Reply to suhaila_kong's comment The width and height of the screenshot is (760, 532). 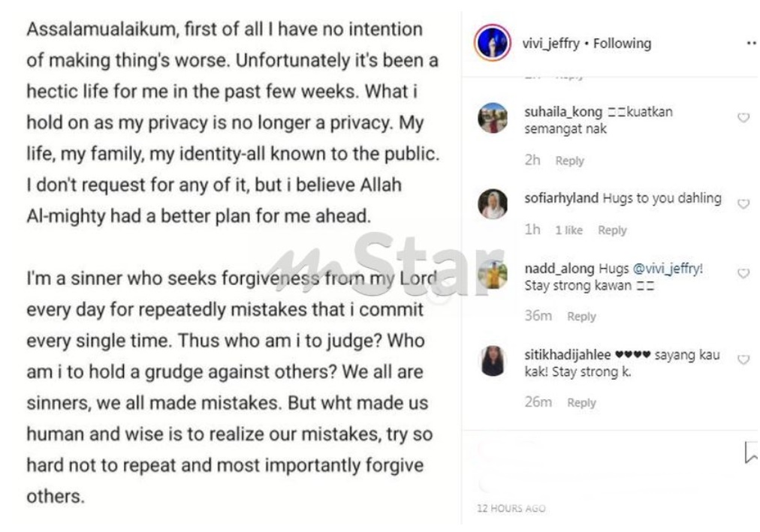569,161
